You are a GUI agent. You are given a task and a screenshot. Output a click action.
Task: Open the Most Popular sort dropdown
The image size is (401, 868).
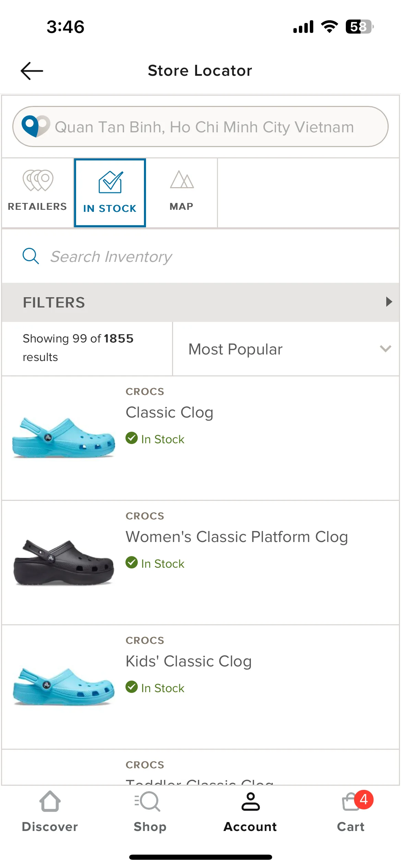coord(286,349)
